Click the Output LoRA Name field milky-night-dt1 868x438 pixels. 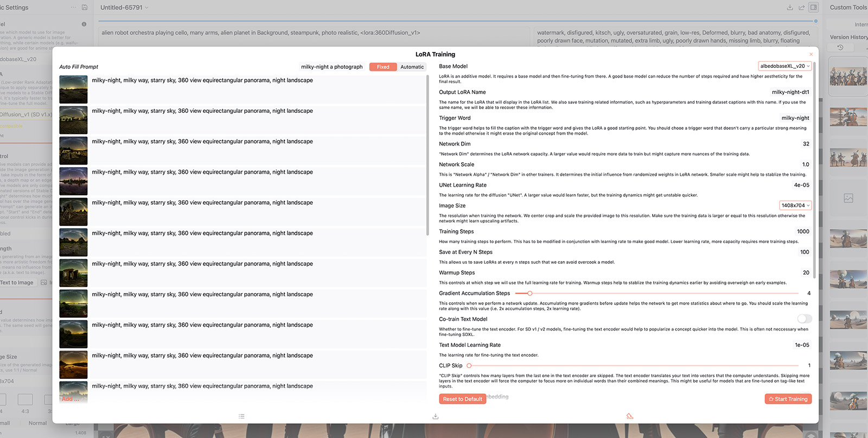pos(790,92)
